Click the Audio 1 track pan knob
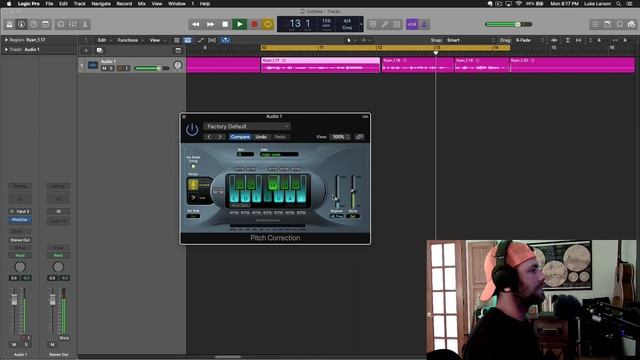The image size is (640, 360). (x=178, y=65)
